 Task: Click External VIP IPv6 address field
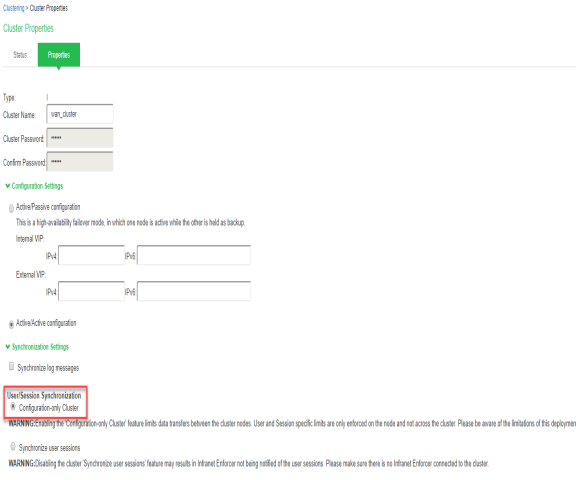coord(194,291)
